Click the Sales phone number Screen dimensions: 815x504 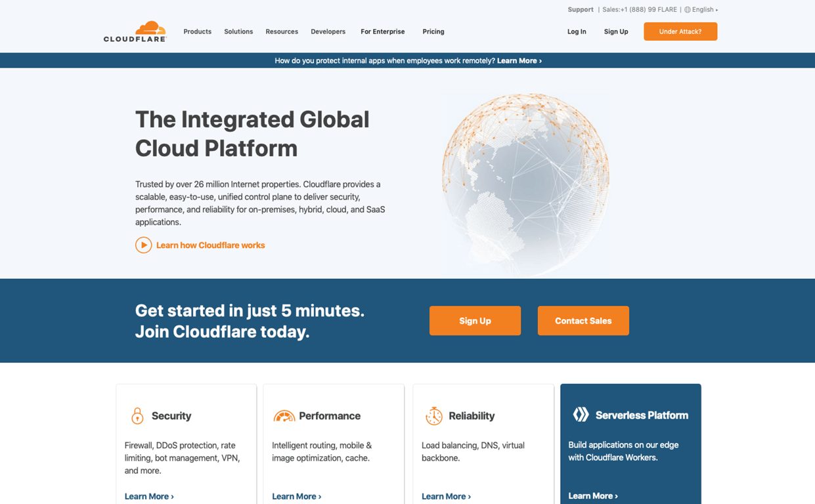(640, 10)
